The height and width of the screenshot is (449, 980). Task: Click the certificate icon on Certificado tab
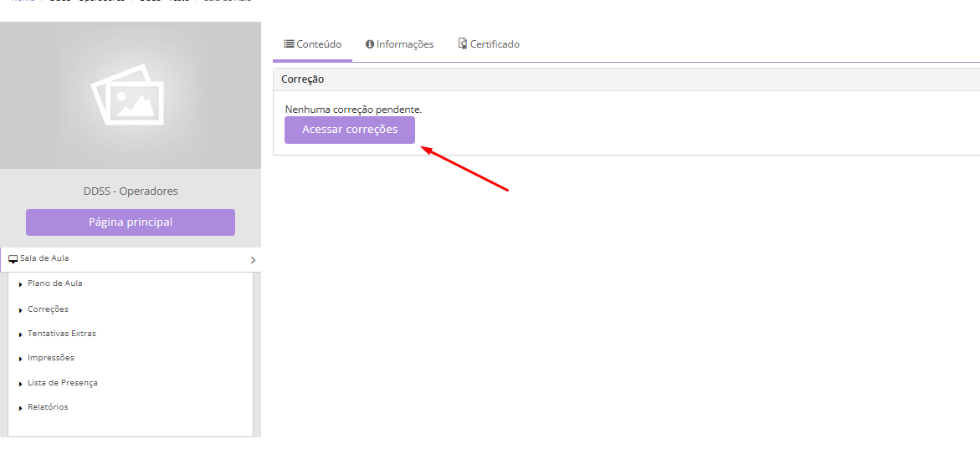point(462,44)
